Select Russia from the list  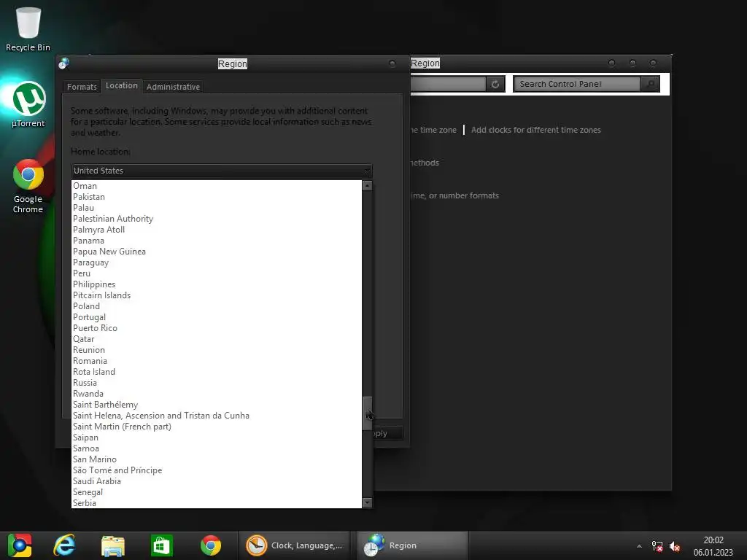coord(217,383)
